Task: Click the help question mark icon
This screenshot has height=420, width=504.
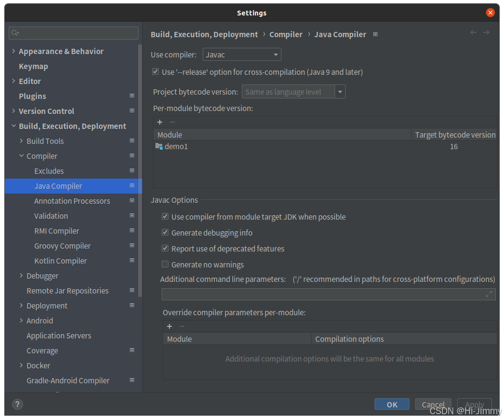Action: coord(17,404)
